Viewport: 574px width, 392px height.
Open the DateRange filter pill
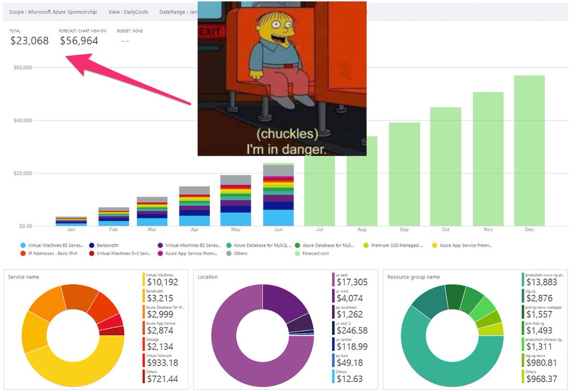[178, 12]
